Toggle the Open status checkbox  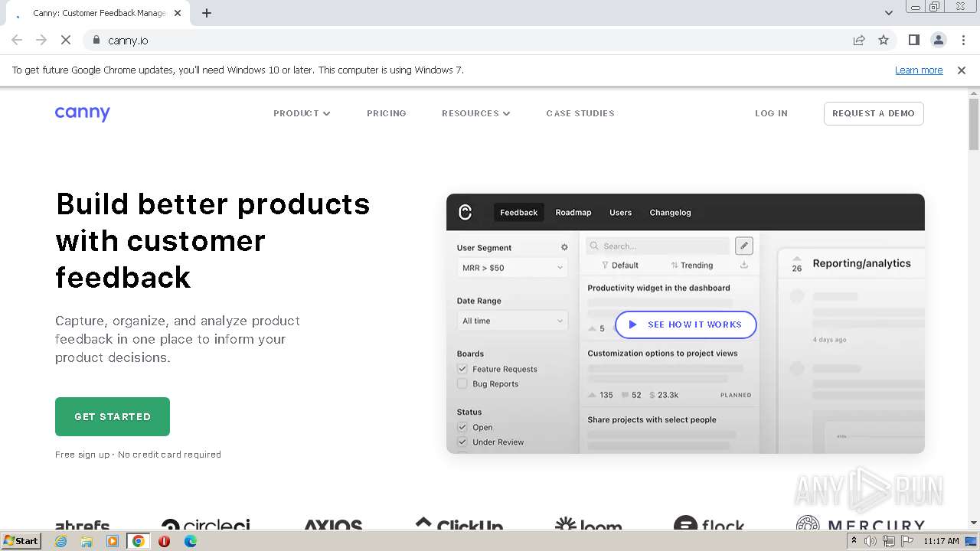[462, 427]
